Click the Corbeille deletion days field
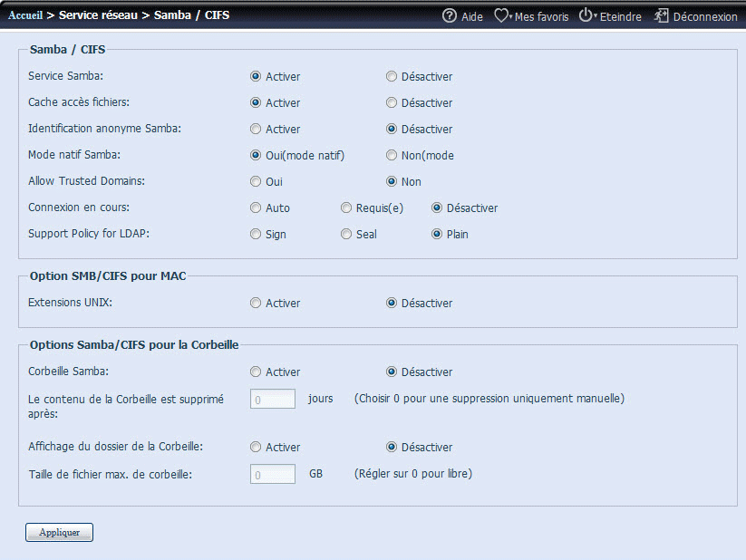Screen dimensions: 746x560 [x=273, y=399]
